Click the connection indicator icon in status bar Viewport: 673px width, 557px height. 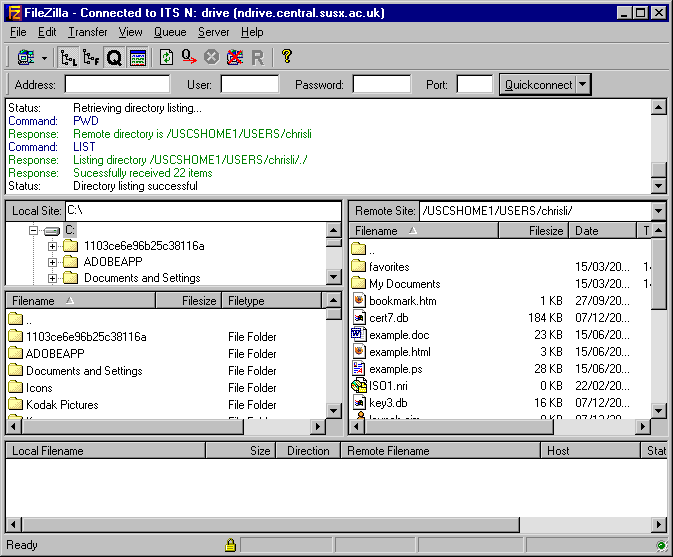click(x=661, y=546)
